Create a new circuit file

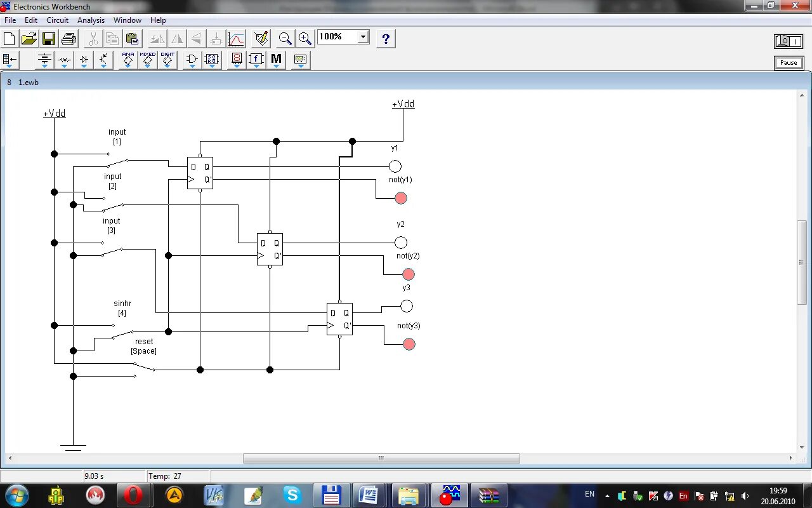[10, 39]
